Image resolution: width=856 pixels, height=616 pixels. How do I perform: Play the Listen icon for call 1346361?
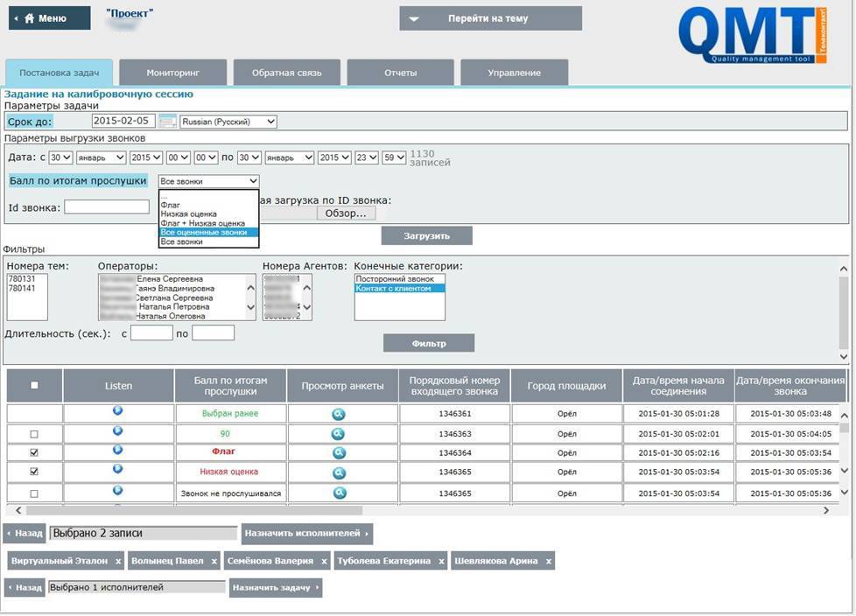click(x=117, y=410)
